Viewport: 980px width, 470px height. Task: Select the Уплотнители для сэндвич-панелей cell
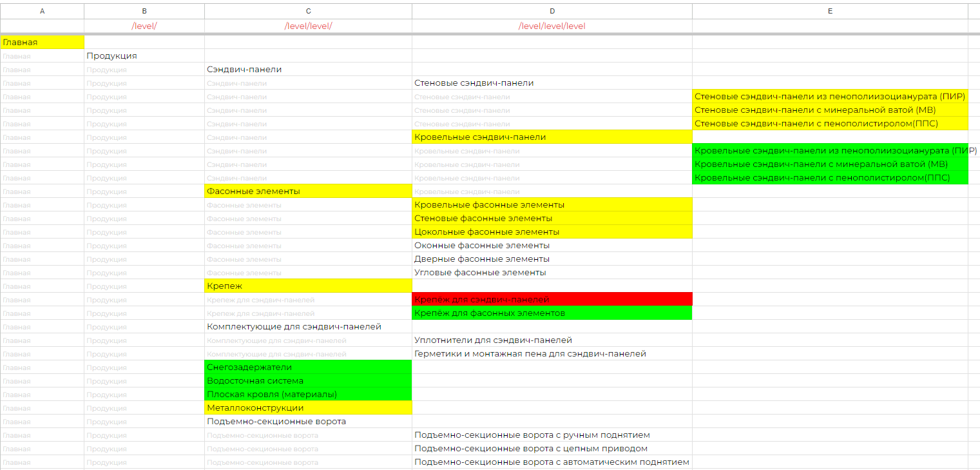click(x=552, y=340)
